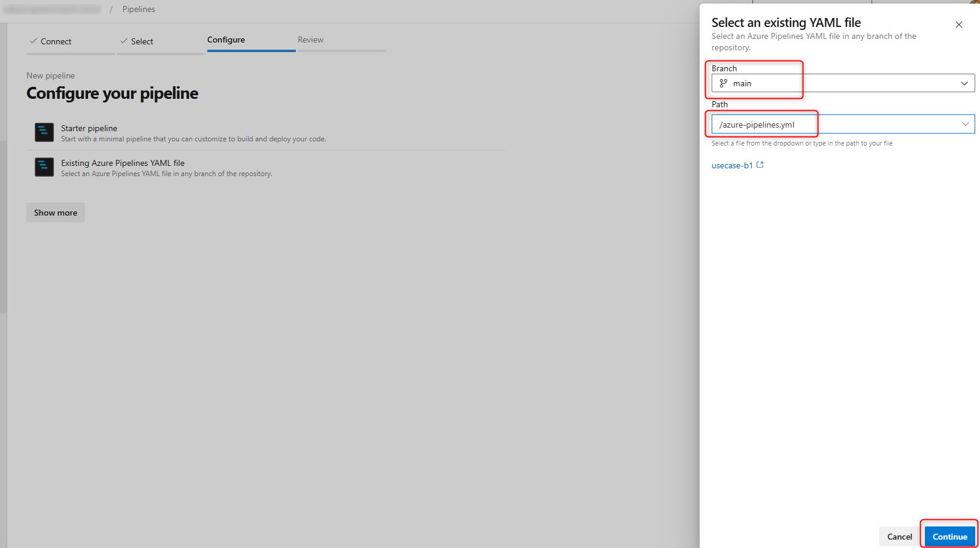Dismiss the YAML dialog with the X icon
The width and height of the screenshot is (980, 548).
tap(958, 25)
